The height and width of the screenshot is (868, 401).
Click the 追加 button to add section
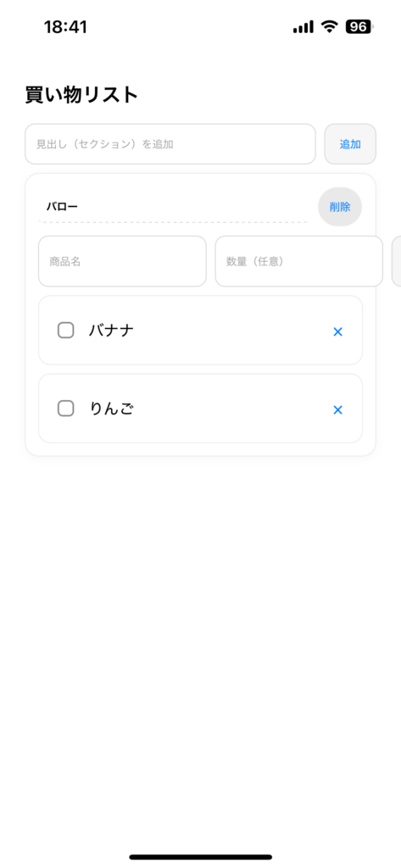tap(350, 144)
